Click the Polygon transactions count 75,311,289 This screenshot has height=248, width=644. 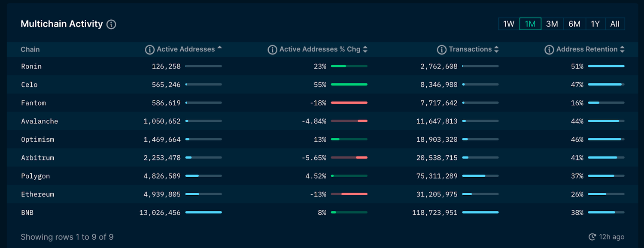pyautogui.click(x=437, y=176)
